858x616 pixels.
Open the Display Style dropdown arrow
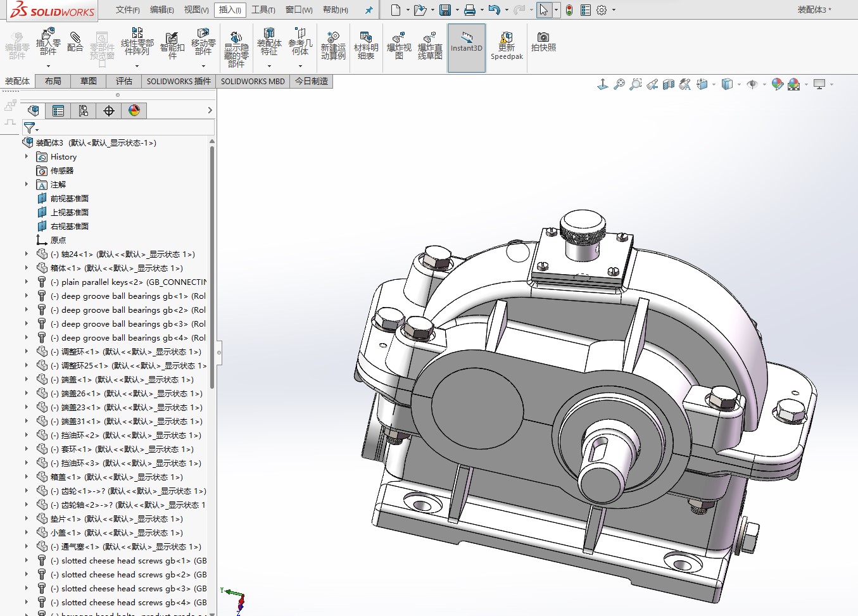739,84
